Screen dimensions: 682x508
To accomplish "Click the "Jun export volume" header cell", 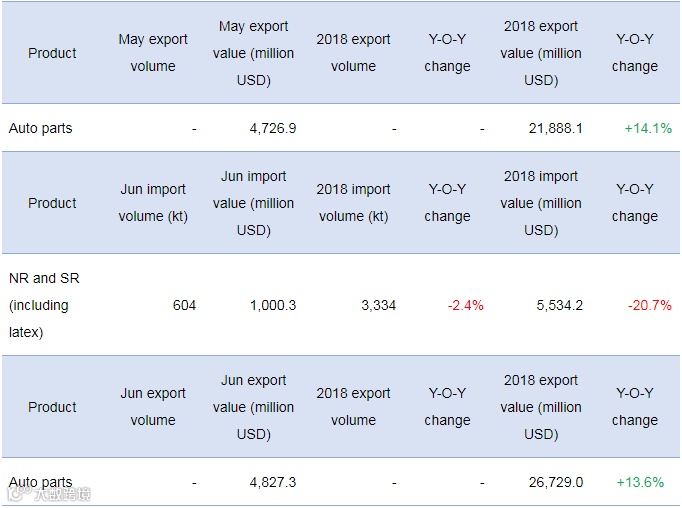I will [x=153, y=407].
